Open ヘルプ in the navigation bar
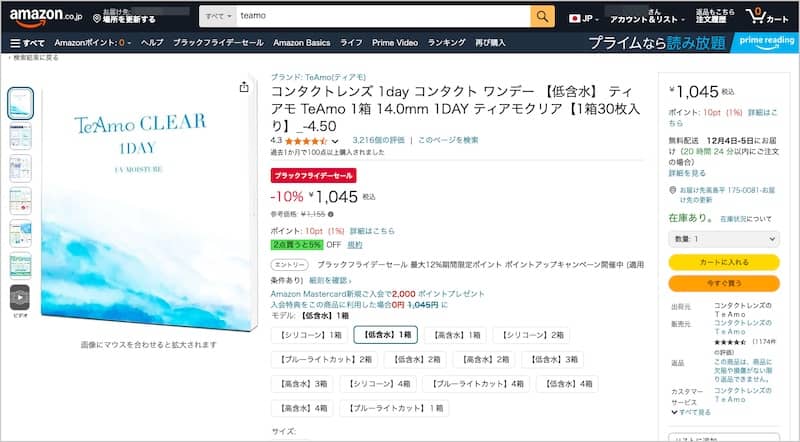 pos(152,43)
